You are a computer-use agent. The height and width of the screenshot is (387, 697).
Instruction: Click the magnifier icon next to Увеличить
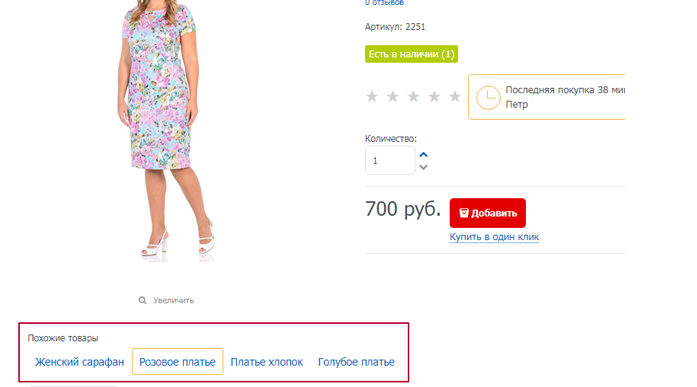(142, 300)
